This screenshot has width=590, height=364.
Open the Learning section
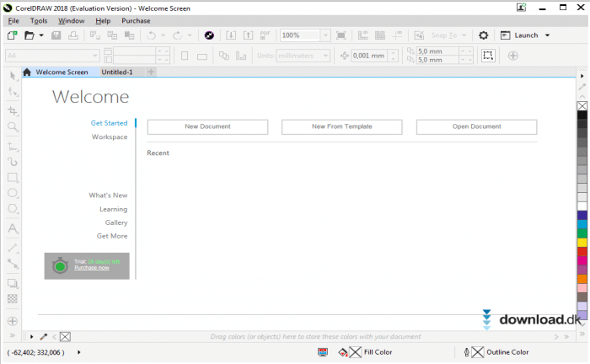point(113,209)
